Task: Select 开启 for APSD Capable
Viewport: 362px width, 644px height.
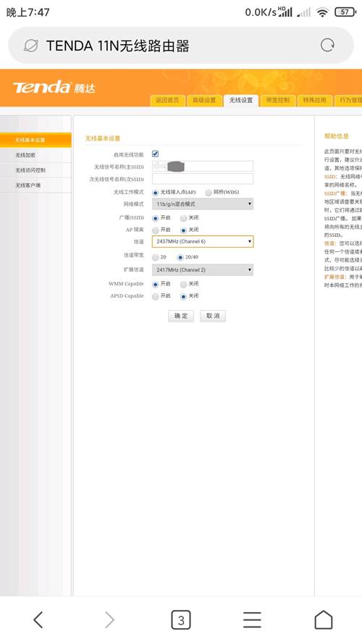Action: click(156, 296)
